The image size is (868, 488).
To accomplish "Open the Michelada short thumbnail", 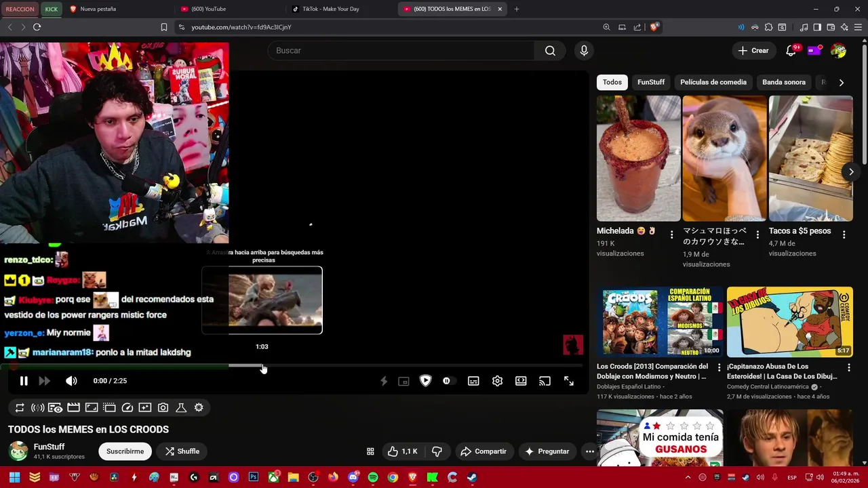I will (x=638, y=159).
